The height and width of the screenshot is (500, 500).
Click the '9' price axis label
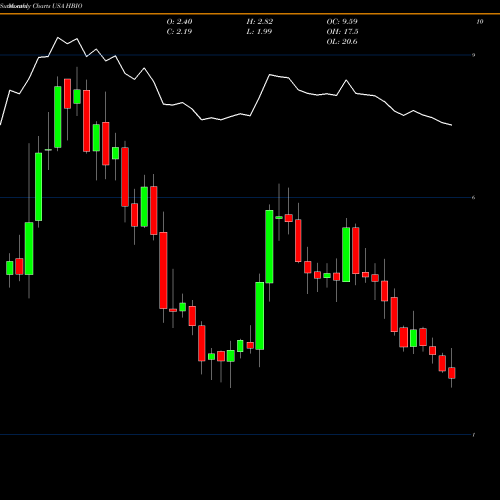tap(473, 55)
